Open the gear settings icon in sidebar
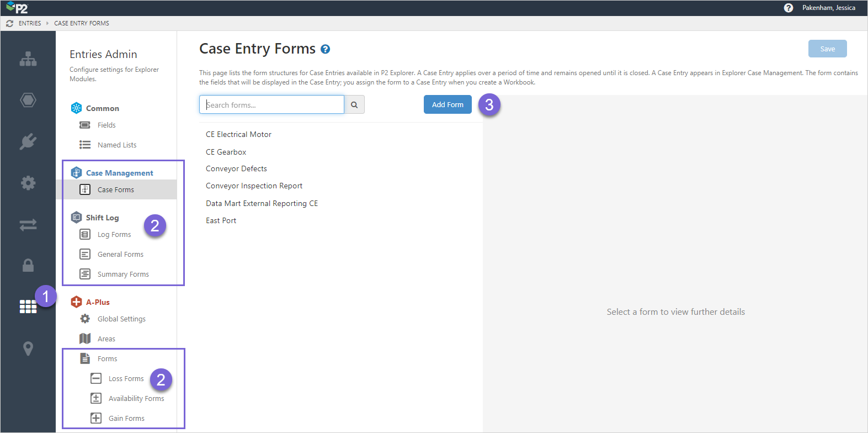 [x=28, y=183]
